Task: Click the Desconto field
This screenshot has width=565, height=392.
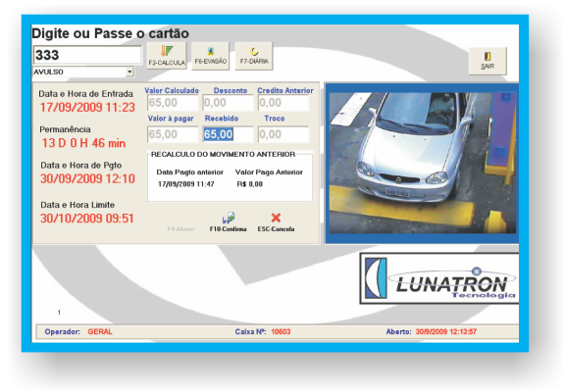Action: click(229, 103)
